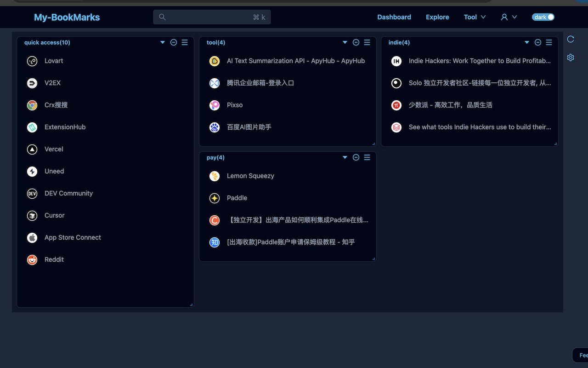Click the ApyHub bookmark favicon

click(215, 61)
